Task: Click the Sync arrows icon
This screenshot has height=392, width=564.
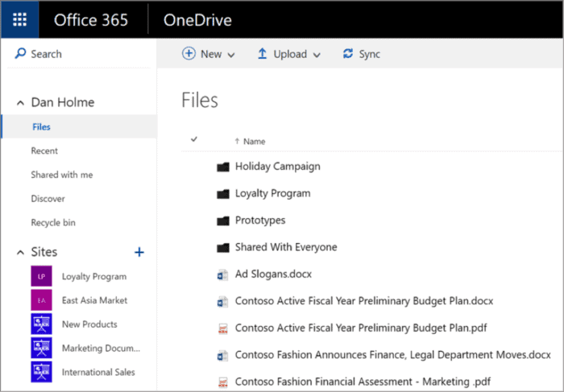Action: (348, 54)
